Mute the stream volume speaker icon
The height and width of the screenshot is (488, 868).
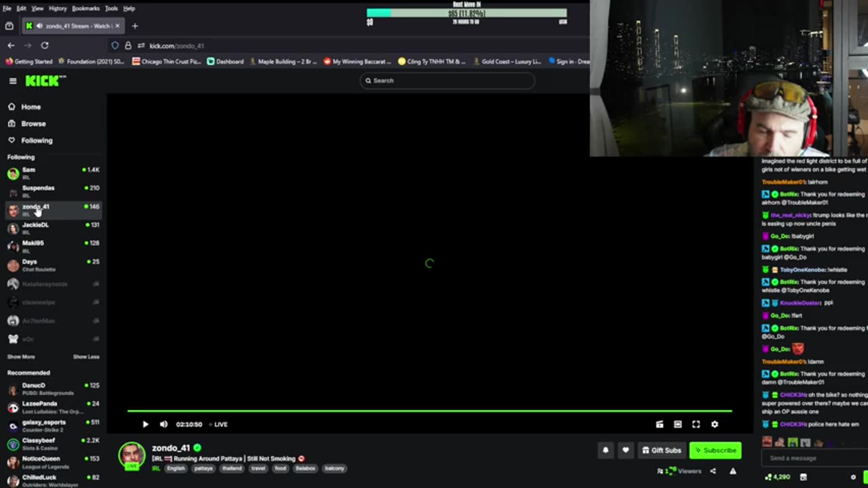pos(163,424)
